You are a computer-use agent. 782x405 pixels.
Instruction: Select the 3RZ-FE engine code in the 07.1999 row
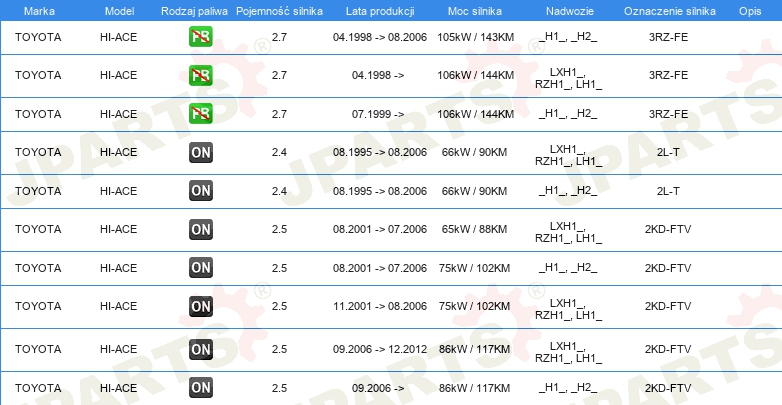tap(668, 114)
